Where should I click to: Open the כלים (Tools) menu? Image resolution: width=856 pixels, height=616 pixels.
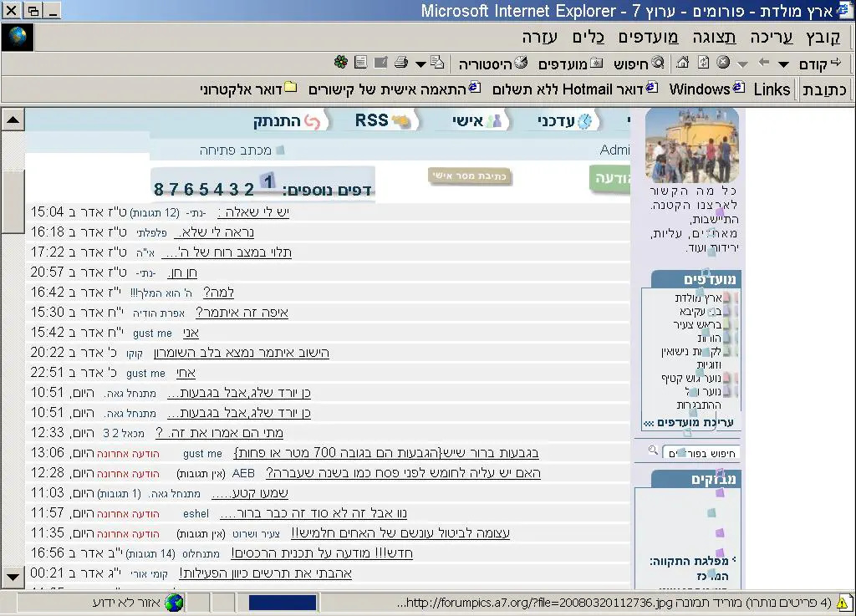(x=588, y=37)
